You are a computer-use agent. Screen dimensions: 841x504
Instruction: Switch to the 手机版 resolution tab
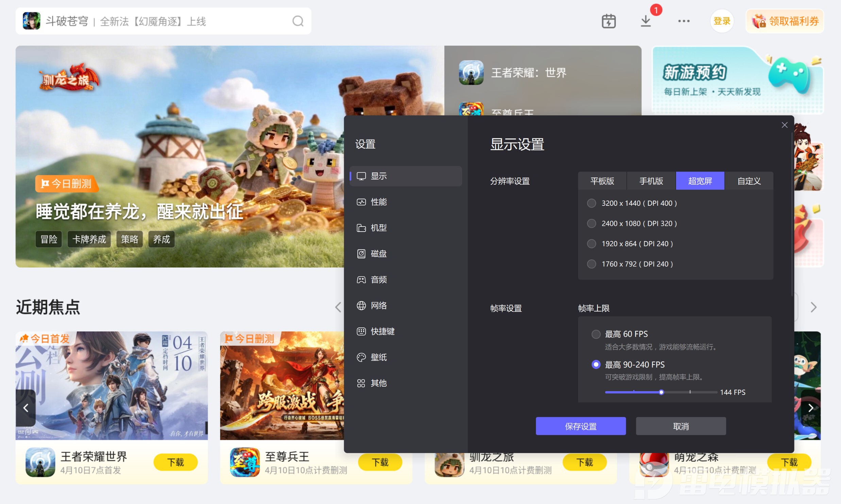click(651, 181)
